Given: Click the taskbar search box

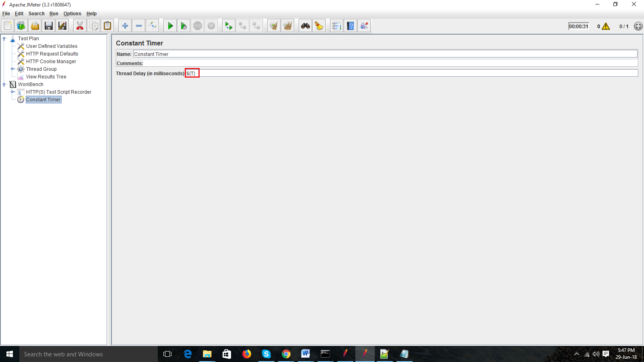Looking at the screenshot, I should pos(89,354).
